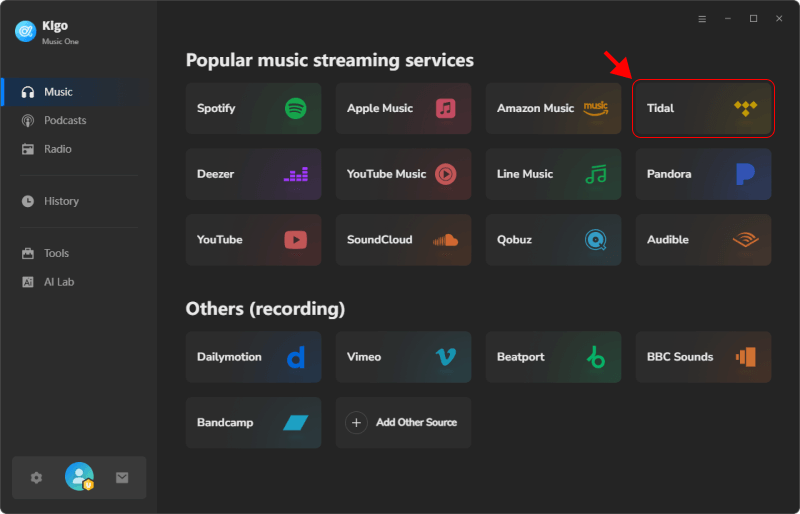
Task: Open the Bandcamp recording source
Action: 253,423
